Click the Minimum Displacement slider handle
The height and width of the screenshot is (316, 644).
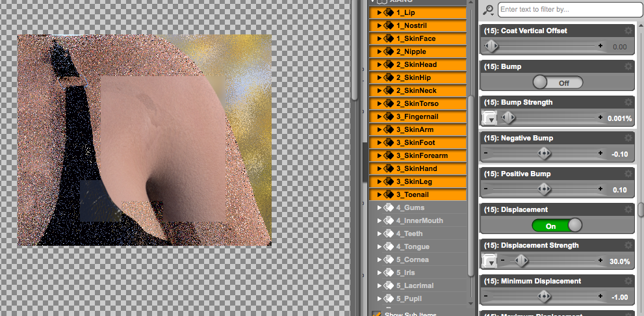pyautogui.click(x=544, y=296)
